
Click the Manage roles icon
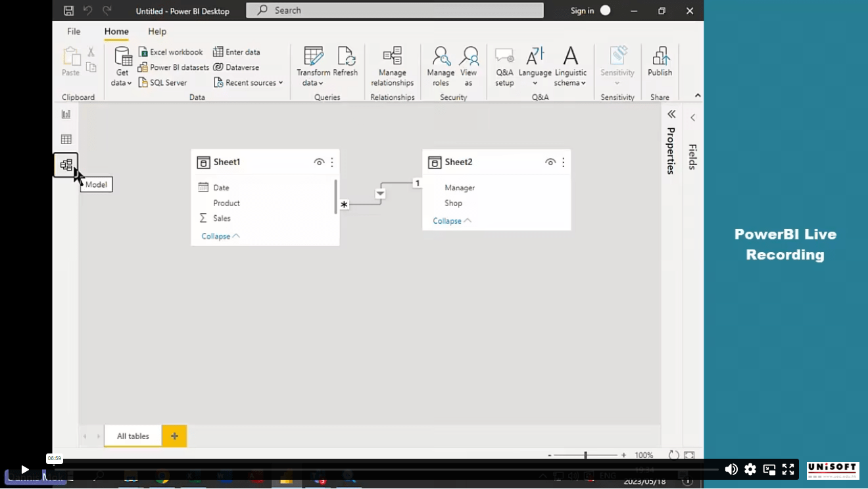440,65
